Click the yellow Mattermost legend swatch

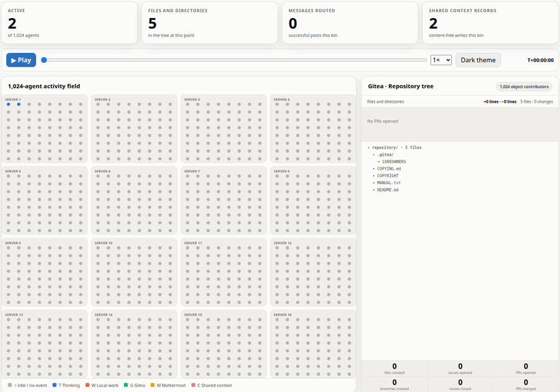pos(152,385)
